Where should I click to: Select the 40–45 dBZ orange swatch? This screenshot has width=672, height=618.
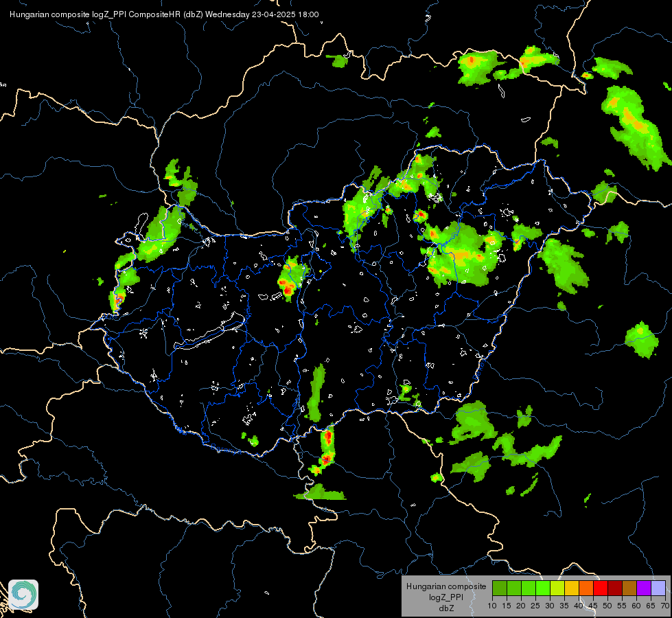coord(586,588)
